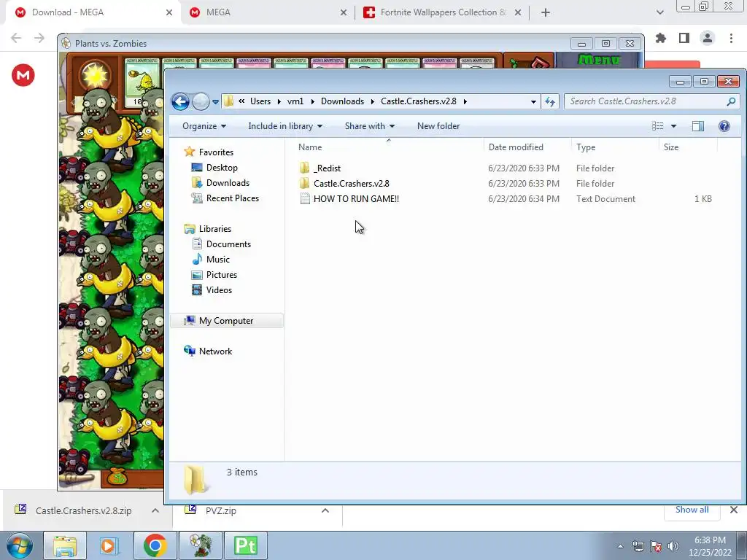
Task: Go back using Explorer's blue back arrow
Action: 181,101
